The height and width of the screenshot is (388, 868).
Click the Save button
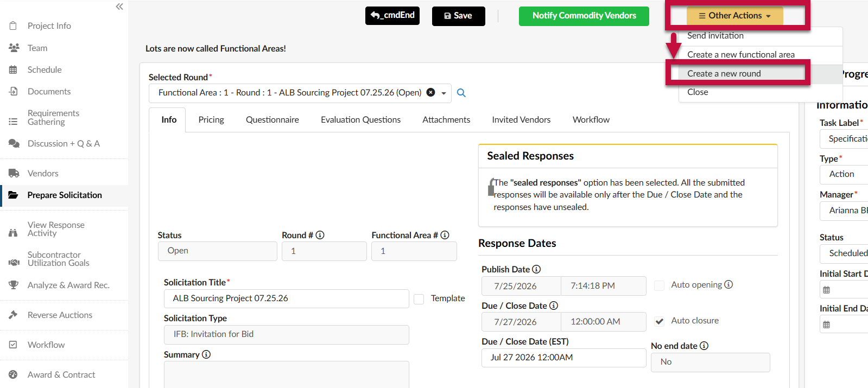pyautogui.click(x=458, y=16)
